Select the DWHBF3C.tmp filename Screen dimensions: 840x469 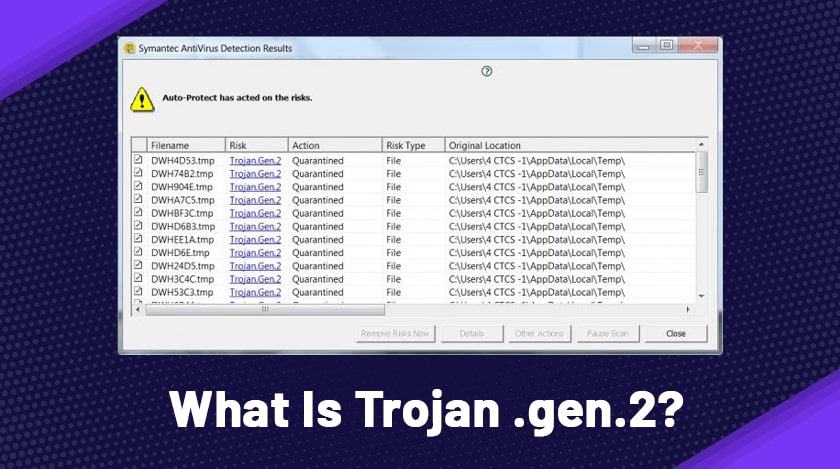tap(182, 213)
